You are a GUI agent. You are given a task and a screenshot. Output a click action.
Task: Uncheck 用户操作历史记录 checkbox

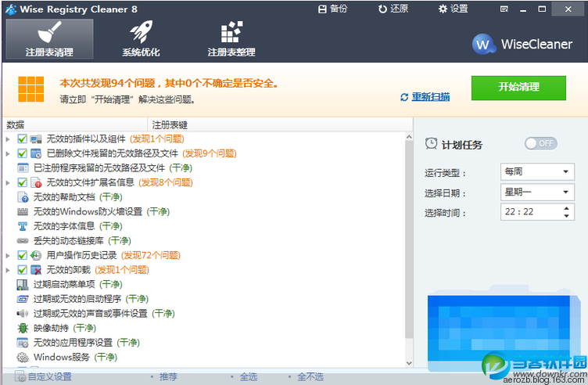coord(22,255)
